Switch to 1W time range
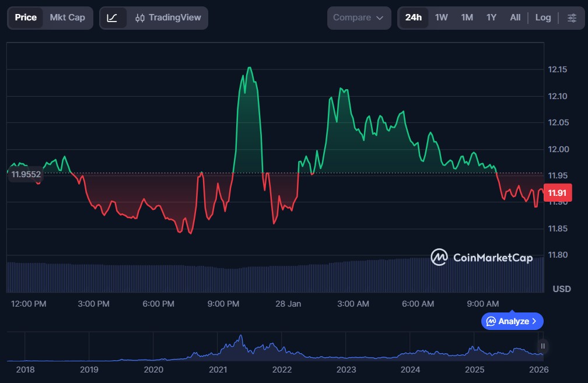The height and width of the screenshot is (383, 588). coord(441,17)
